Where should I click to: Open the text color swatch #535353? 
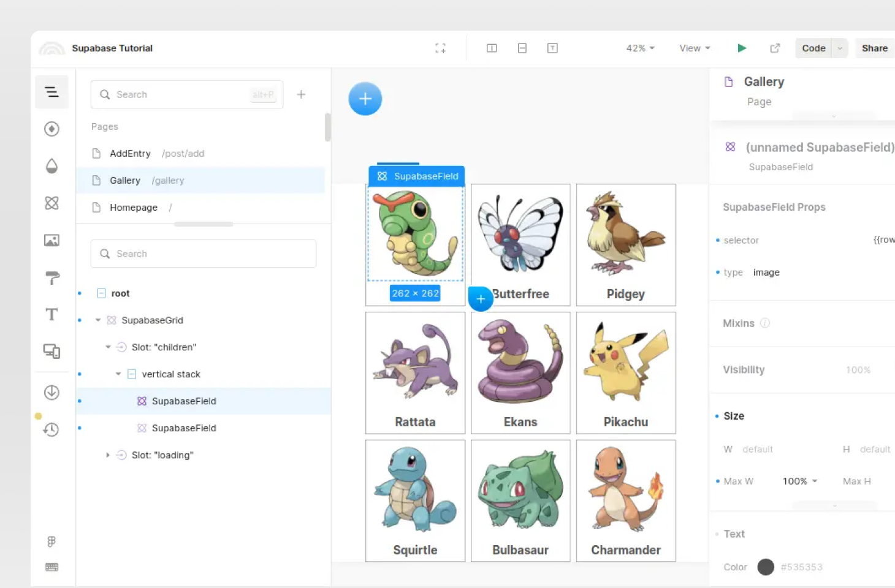(766, 567)
